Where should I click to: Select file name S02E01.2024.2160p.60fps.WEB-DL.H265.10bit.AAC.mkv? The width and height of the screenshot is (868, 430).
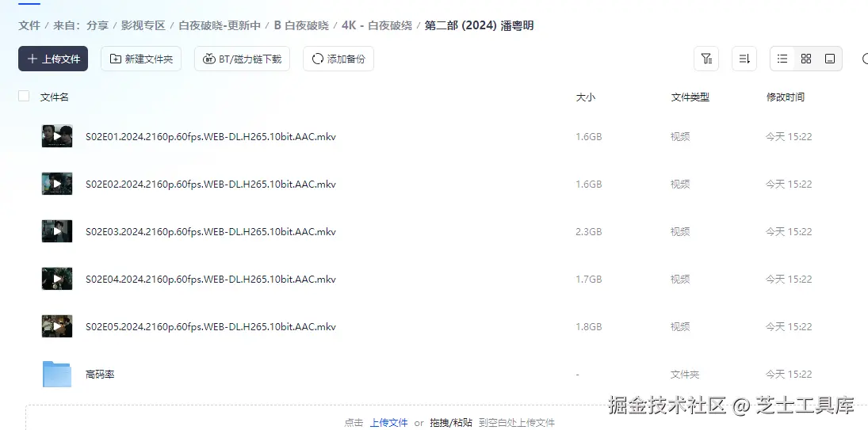pyautogui.click(x=211, y=136)
